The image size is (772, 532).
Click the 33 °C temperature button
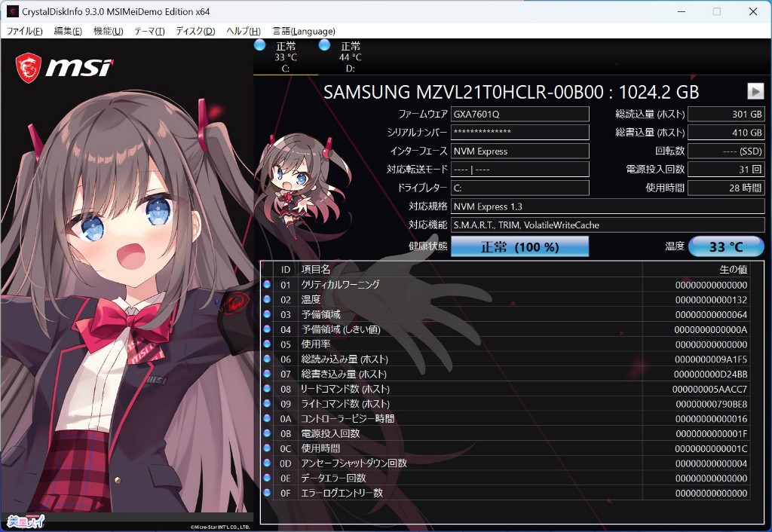click(726, 246)
